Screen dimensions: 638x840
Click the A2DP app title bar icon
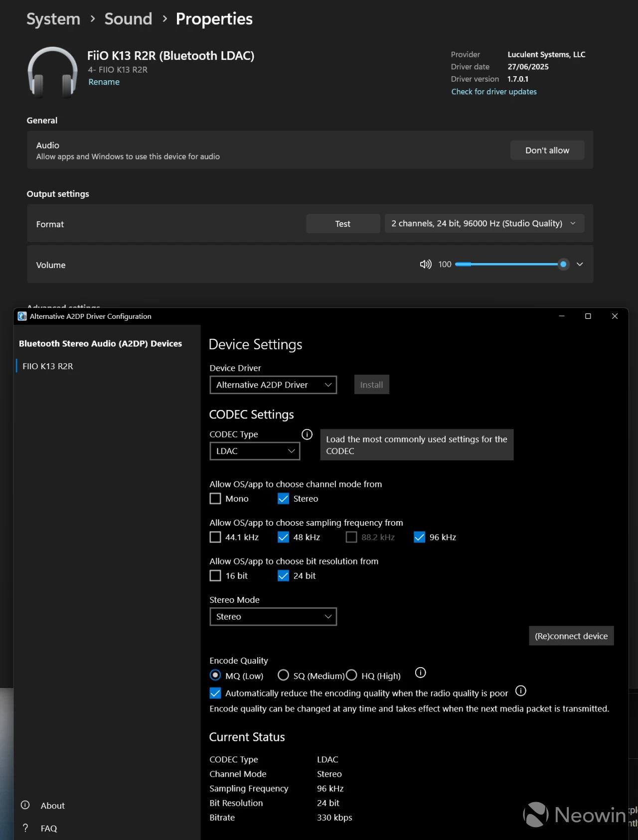coord(22,316)
